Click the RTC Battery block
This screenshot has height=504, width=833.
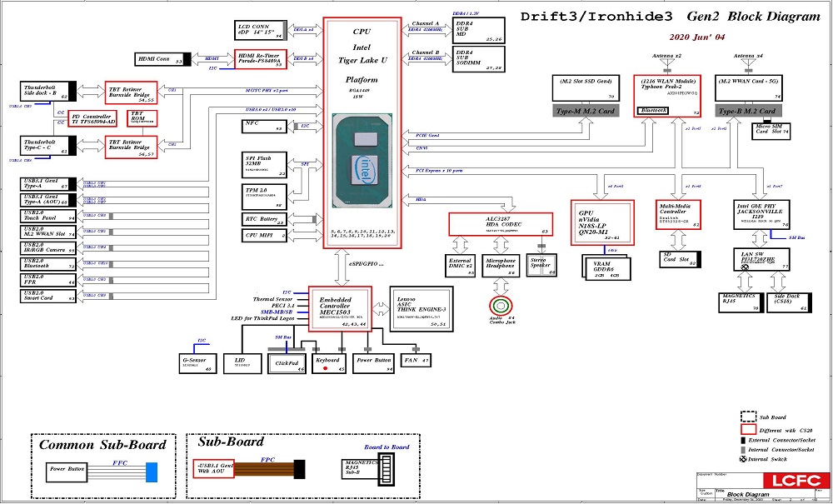(x=264, y=219)
